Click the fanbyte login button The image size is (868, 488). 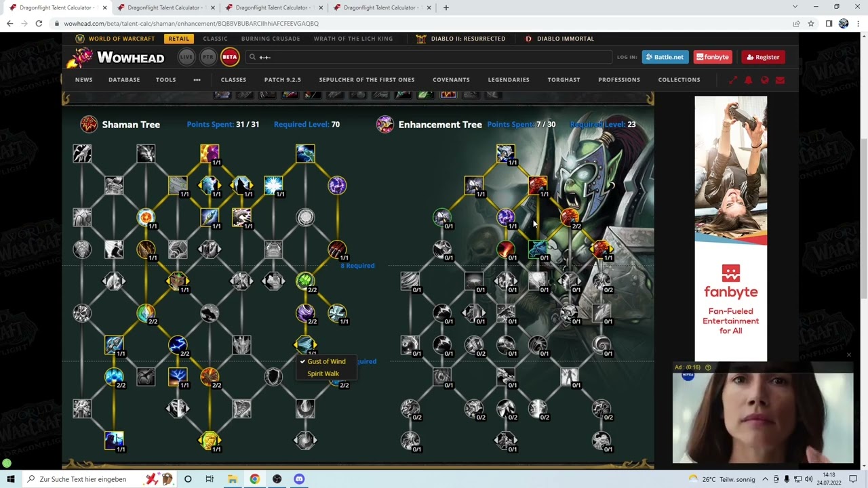point(713,57)
